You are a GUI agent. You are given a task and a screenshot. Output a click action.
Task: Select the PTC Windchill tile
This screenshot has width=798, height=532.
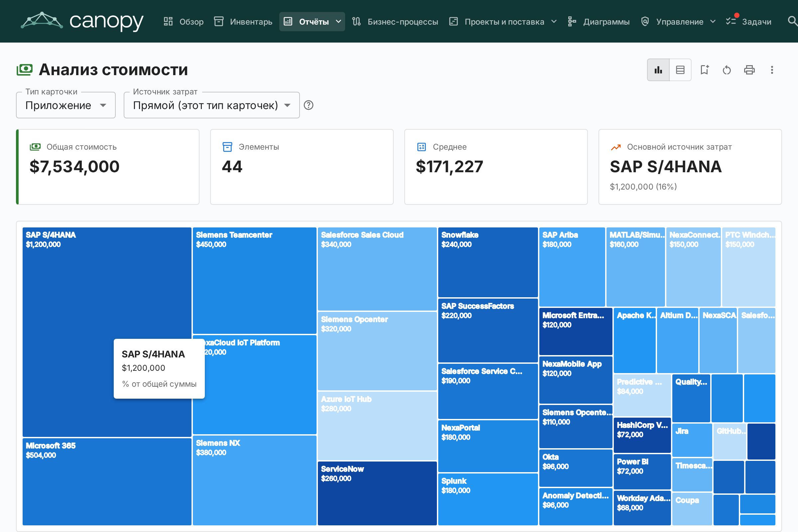click(x=748, y=267)
